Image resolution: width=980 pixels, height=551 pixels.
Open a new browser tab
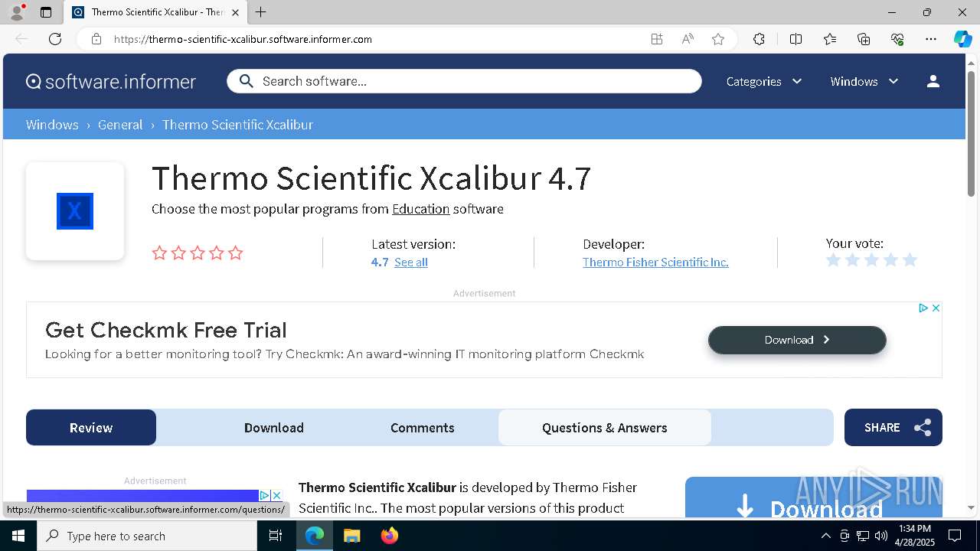[261, 12]
